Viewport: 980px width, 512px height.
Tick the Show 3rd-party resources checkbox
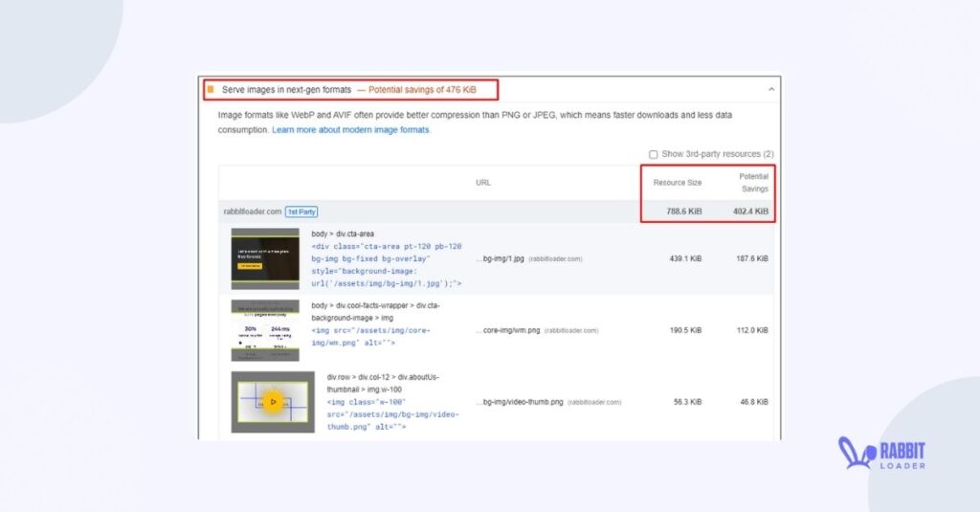click(x=653, y=154)
